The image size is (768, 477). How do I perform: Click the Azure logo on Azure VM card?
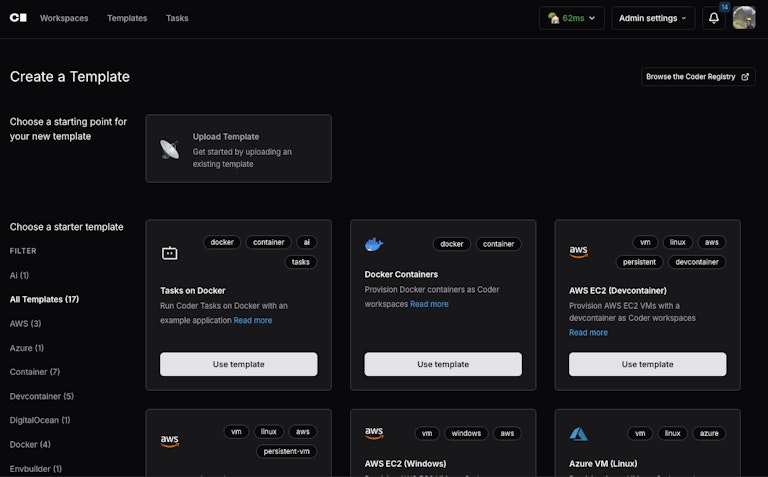(578, 433)
